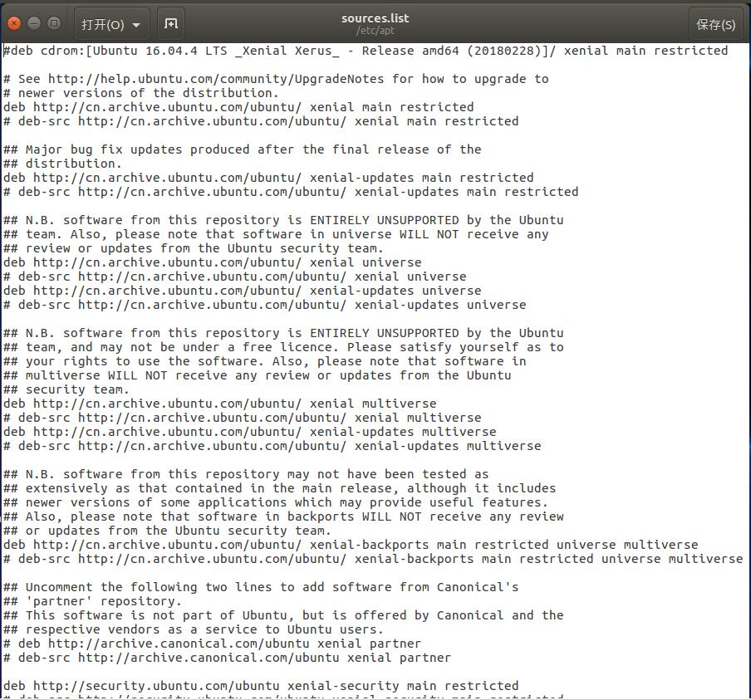Click the '## distribution.' comment line
This screenshot has height=700, width=751.
click(x=62, y=164)
